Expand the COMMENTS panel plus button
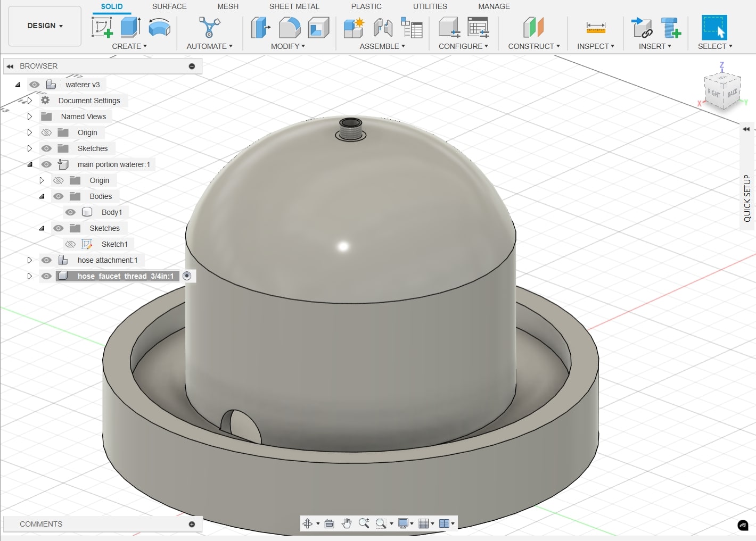 (x=192, y=524)
